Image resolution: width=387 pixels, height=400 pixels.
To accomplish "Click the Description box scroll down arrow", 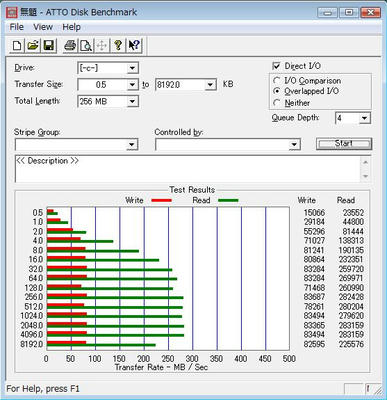I will (366, 176).
